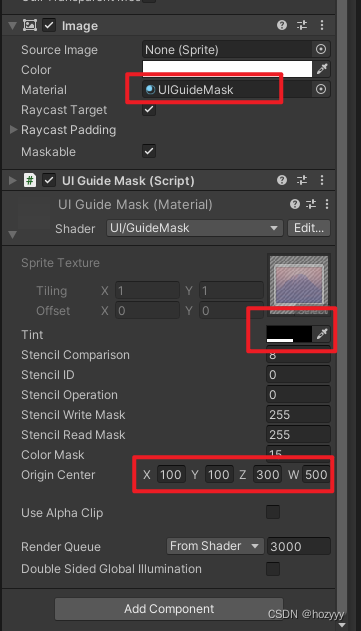Click Add Component button
This screenshot has width=361, height=631.
pos(169,608)
